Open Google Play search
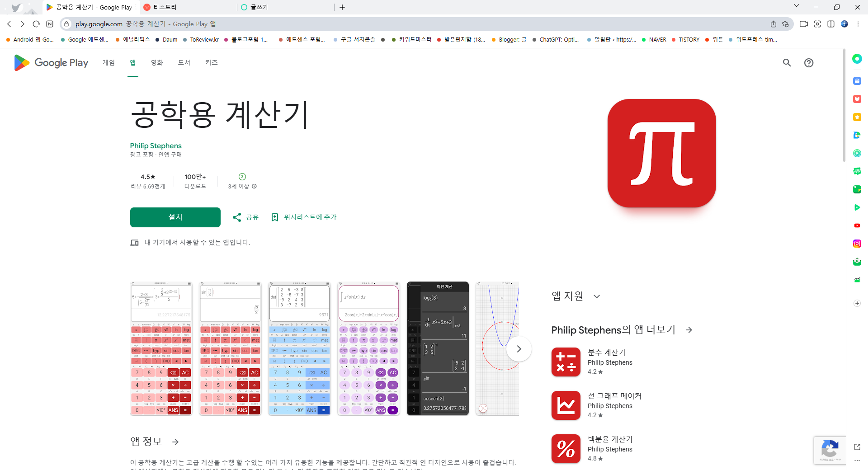The width and height of the screenshot is (868, 470). click(787, 63)
